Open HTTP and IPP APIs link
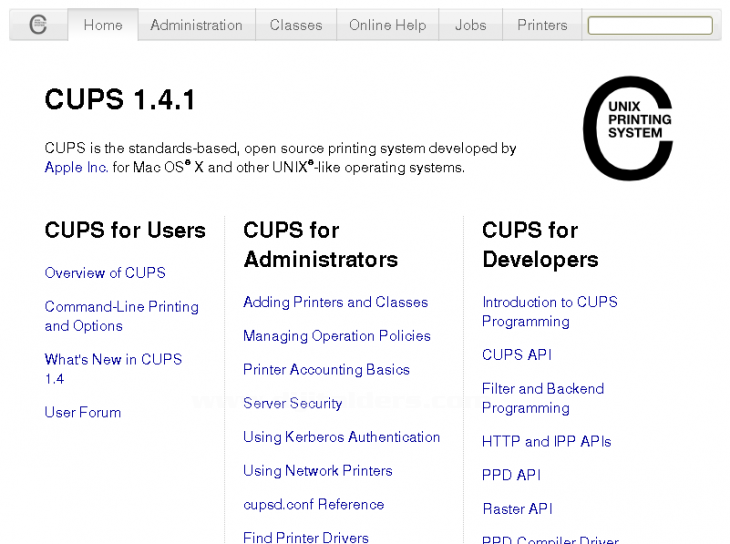 547,441
